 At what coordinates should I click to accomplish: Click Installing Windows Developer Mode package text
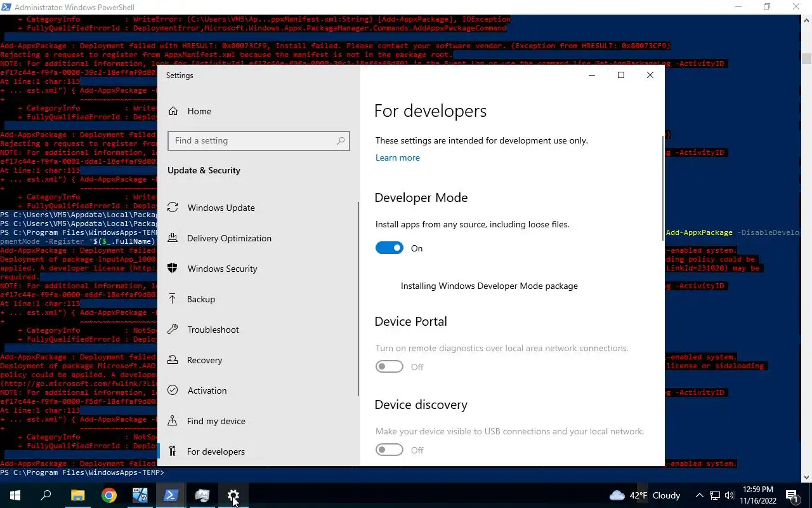(x=489, y=286)
